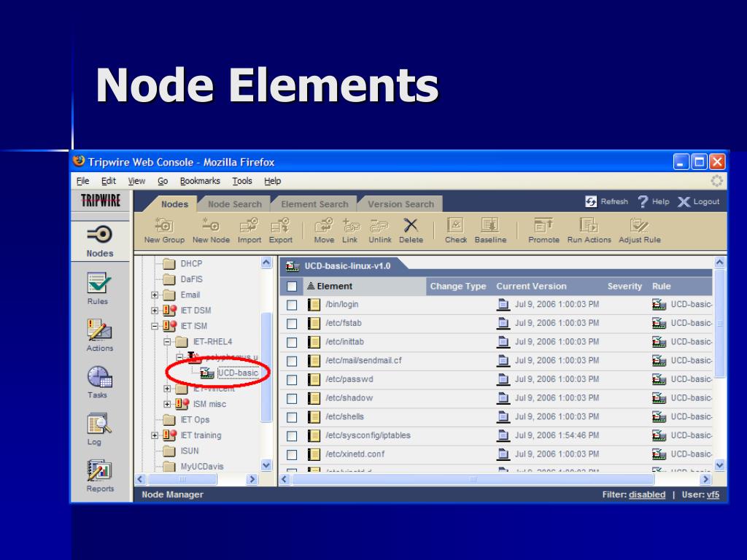Expand the ISM misc group

click(167, 404)
